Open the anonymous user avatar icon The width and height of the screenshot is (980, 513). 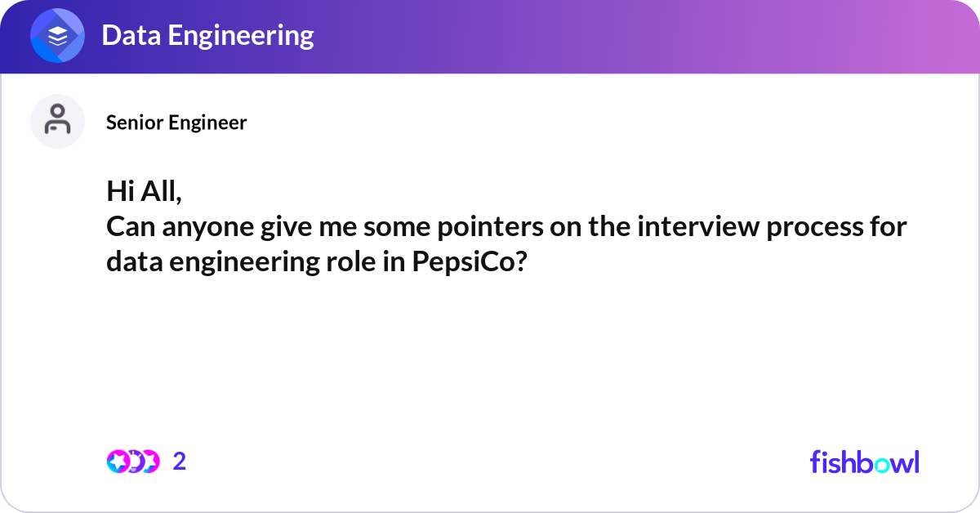pyautogui.click(x=58, y=121)
